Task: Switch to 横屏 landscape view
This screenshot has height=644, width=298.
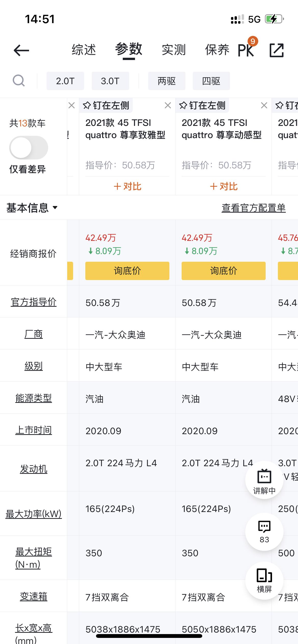Action: [264, 581]
